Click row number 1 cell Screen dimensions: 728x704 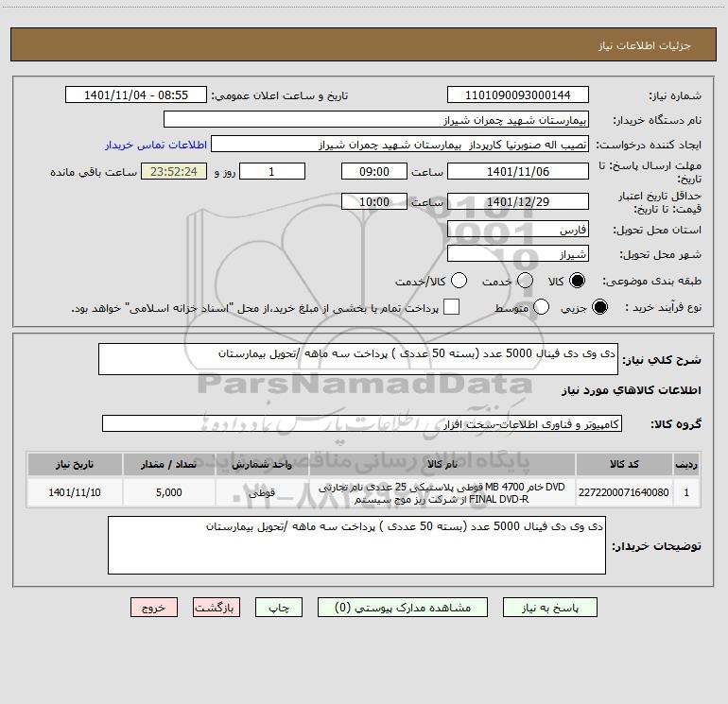tap(686, 492)
